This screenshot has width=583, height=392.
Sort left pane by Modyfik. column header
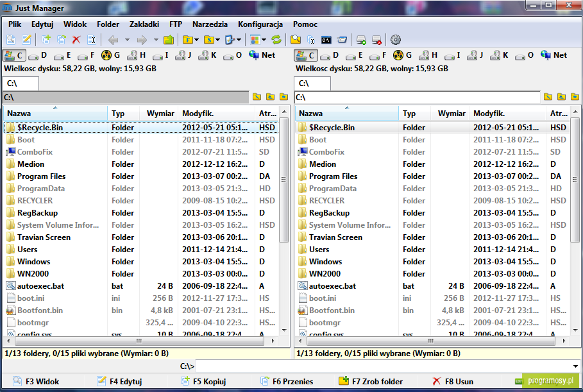[216, 114]
